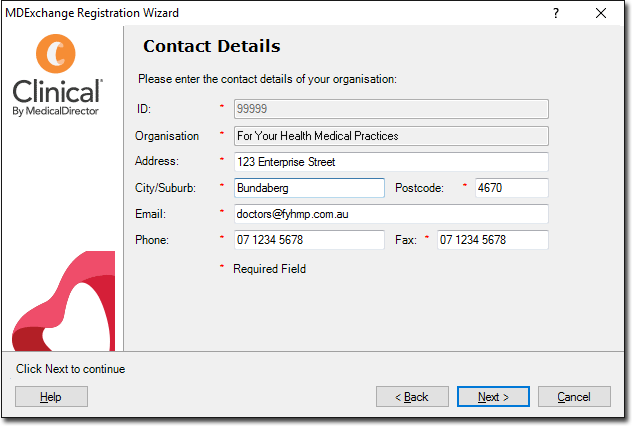
Task: Click the Phone number input field
Action: tap(308, 239)
